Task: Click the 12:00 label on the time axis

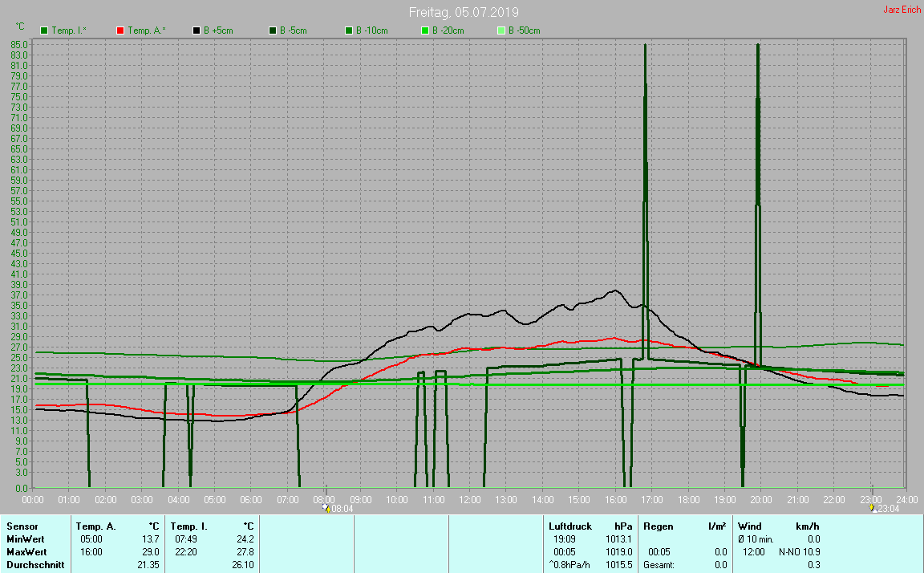Action: [469, 500]
